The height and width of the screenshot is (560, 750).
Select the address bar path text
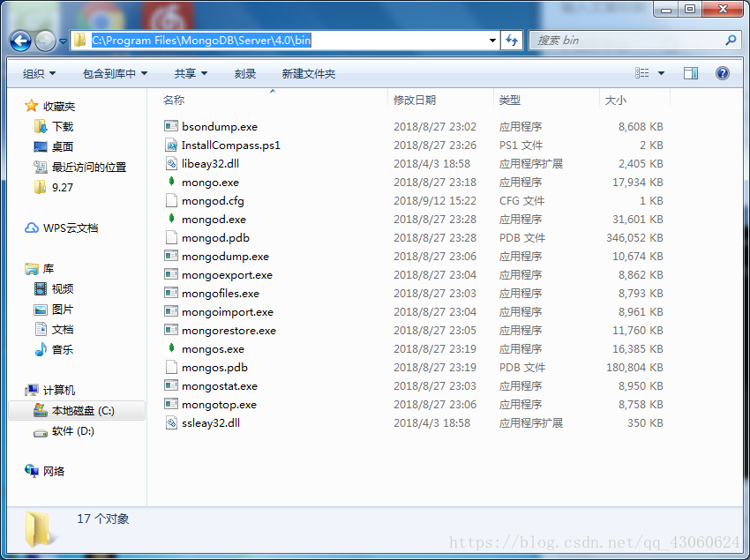click(201, 41)
